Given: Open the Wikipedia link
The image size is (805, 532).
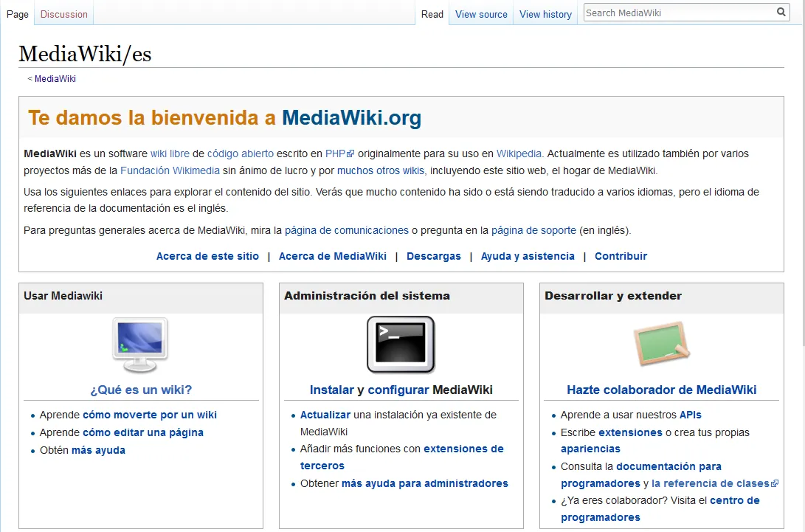Looking at the screenshot, I should click(519, 153).
